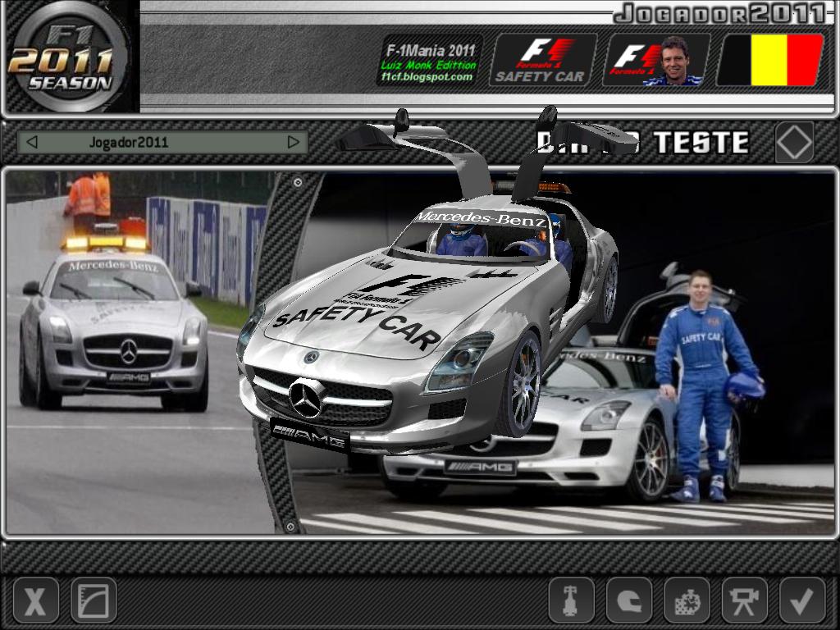Click the F-1Mania 2011 blogspot badge

tap(430, 60)
